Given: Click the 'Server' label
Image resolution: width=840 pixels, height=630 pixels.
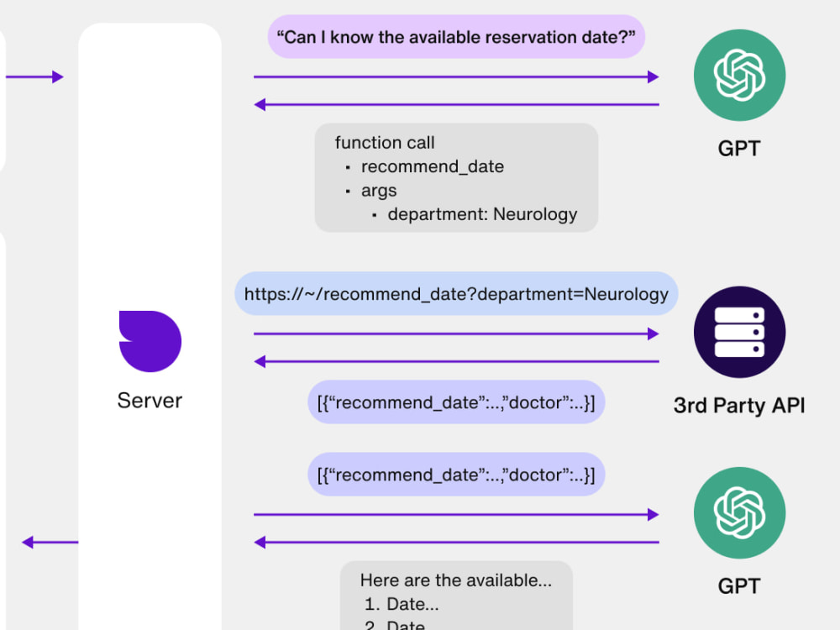Looking at the screenshot, I should [x=150, y=401].
